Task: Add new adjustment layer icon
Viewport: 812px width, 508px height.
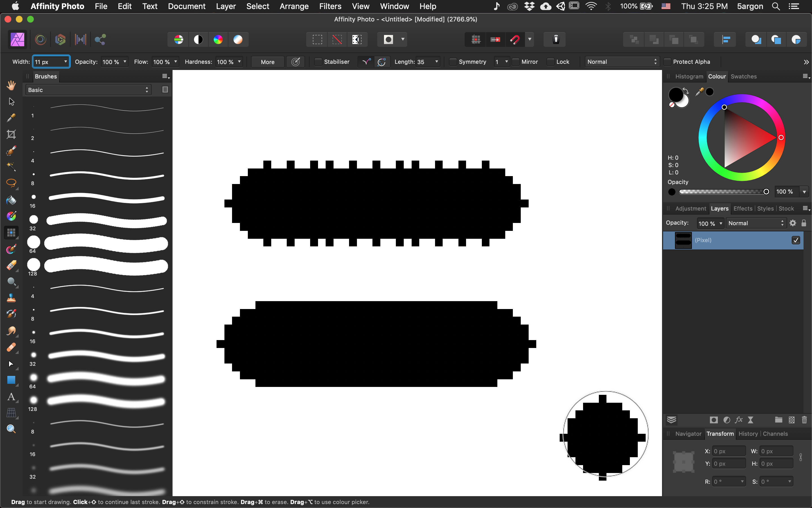Action: 727,420
